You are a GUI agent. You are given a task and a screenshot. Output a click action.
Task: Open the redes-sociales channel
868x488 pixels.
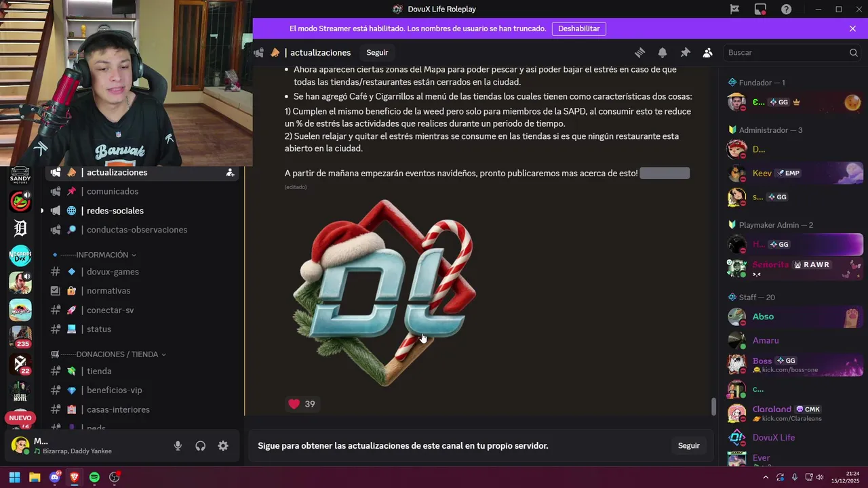point(142,211)
